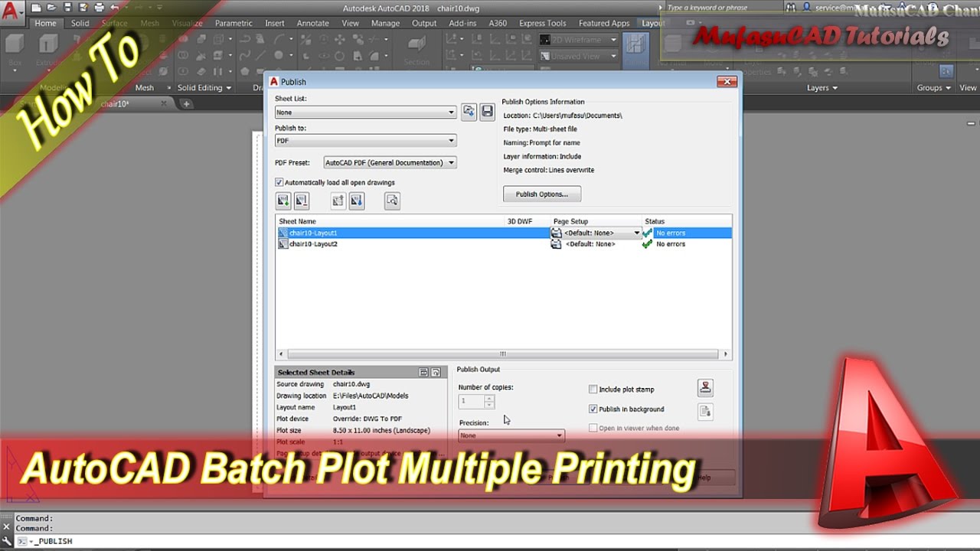Select the chair10-Layout1 sheet row
The image size is (980, 551).
tap(504, 233)
